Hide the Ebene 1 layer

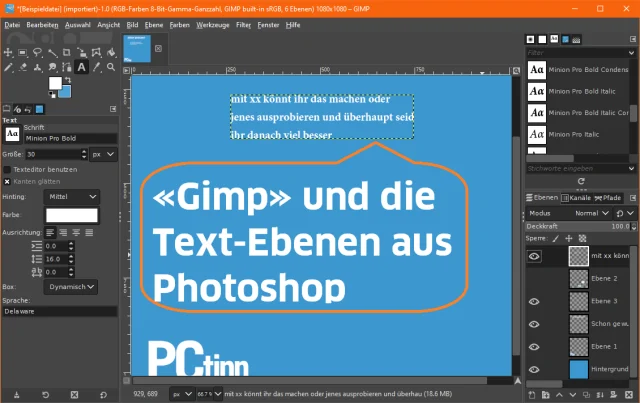[534, 347]
